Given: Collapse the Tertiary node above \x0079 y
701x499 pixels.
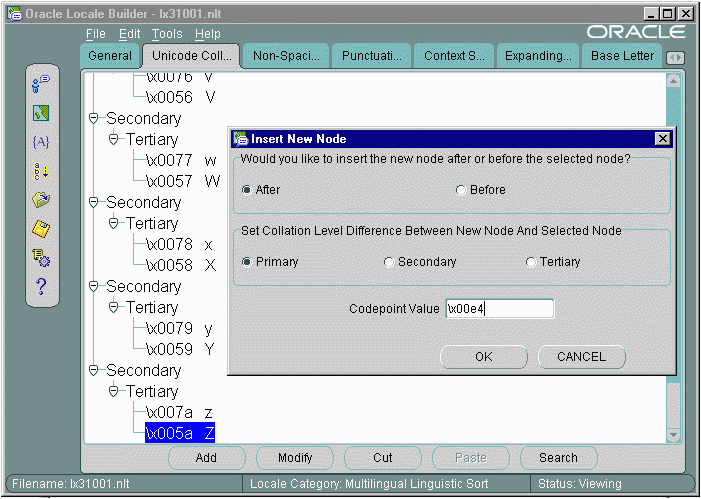Looking at the screenshot, I should (x=115, y=308).
